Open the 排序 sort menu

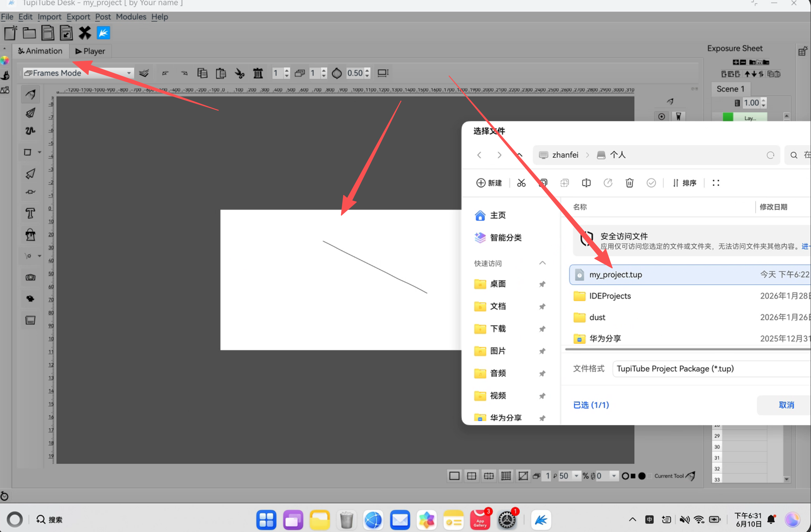[x=684, y=183]
